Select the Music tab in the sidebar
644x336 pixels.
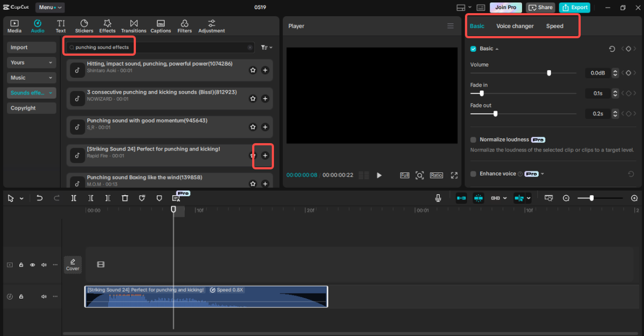[31, 78]
